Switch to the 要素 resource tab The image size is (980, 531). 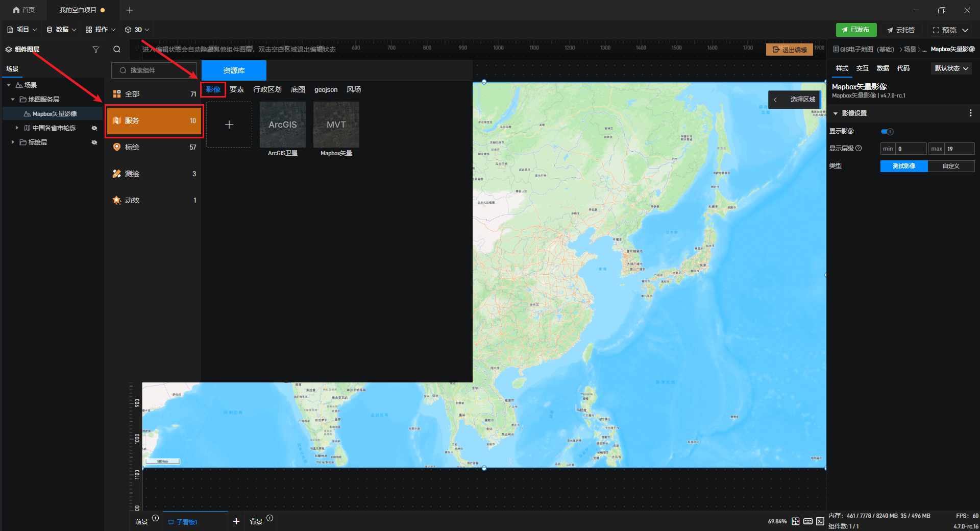[236, 90]
